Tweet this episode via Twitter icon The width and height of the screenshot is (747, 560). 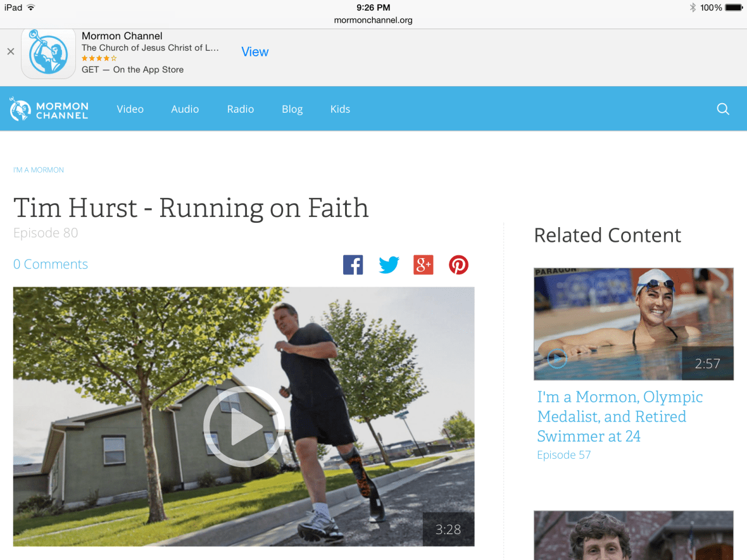click(389, 264)
